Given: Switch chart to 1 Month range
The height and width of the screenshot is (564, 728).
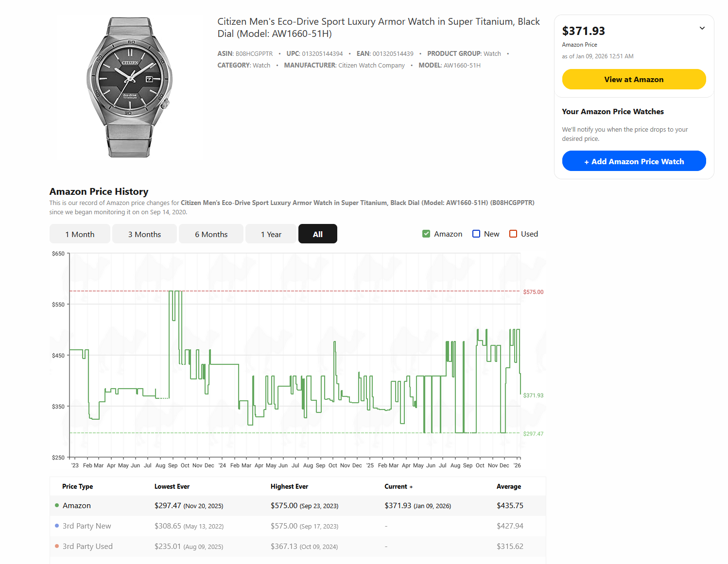Looking at the screenshot, I should point(80,234).
